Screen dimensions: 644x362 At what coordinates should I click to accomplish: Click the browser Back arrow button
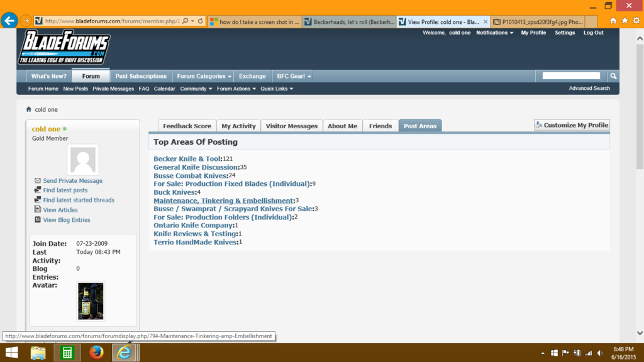[x=9, y=21]
